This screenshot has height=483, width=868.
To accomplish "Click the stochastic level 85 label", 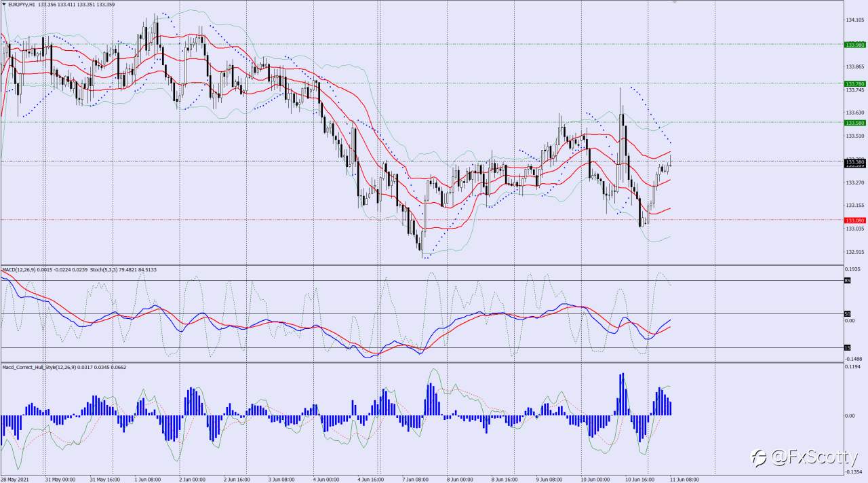I will coord(847,280).
